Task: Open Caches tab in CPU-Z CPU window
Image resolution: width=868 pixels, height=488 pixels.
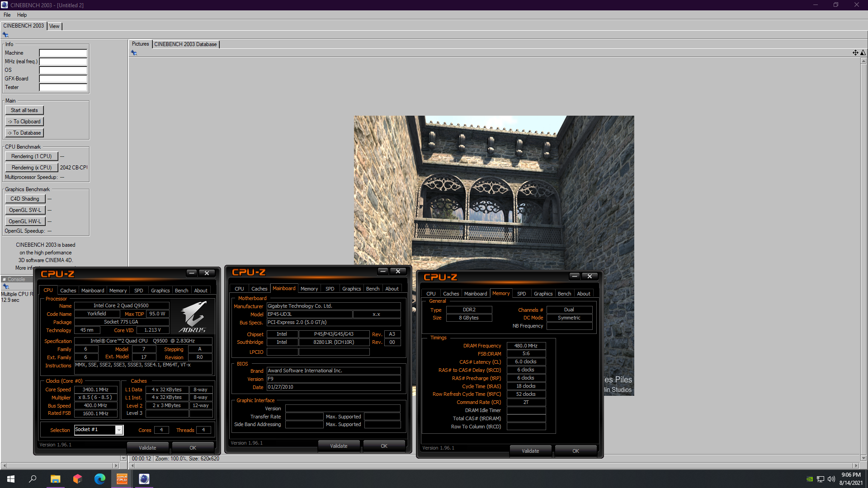Action: [x=68, y=291]
